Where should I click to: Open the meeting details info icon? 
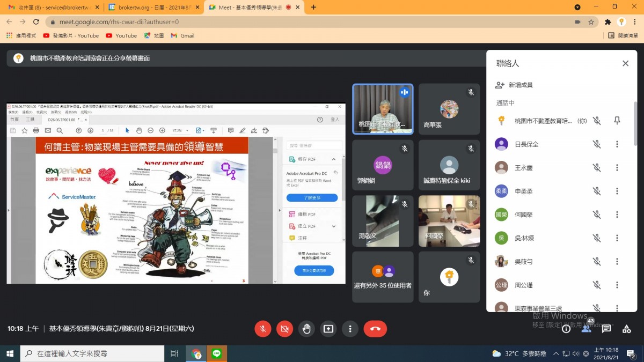pyautogui.click(x=566, y=329)
